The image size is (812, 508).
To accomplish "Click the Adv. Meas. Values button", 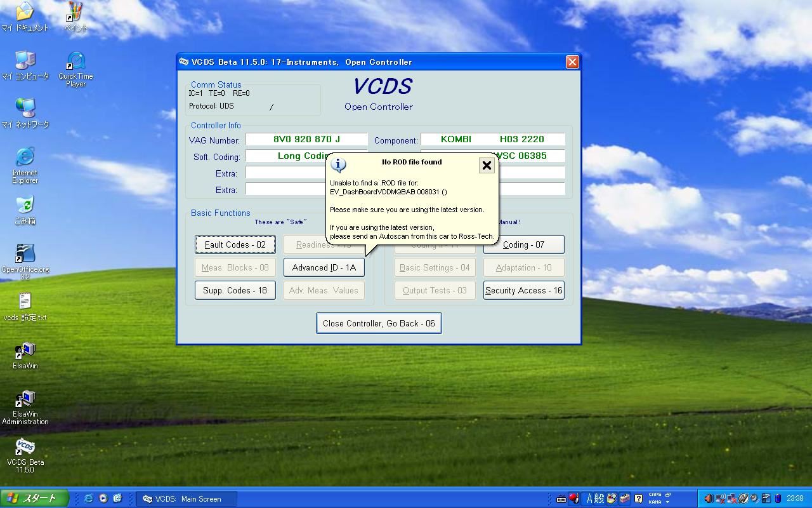I will 324,290.
